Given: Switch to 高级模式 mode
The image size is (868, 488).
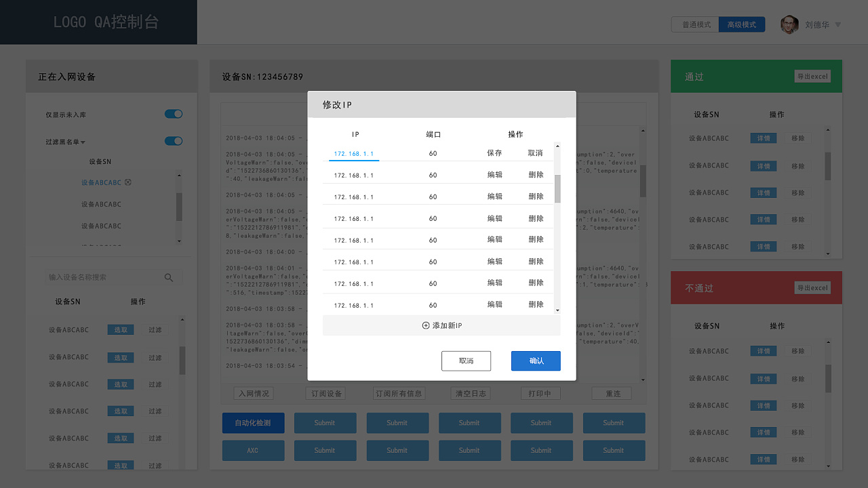Looking at the screenshot, I should [741, 24].
